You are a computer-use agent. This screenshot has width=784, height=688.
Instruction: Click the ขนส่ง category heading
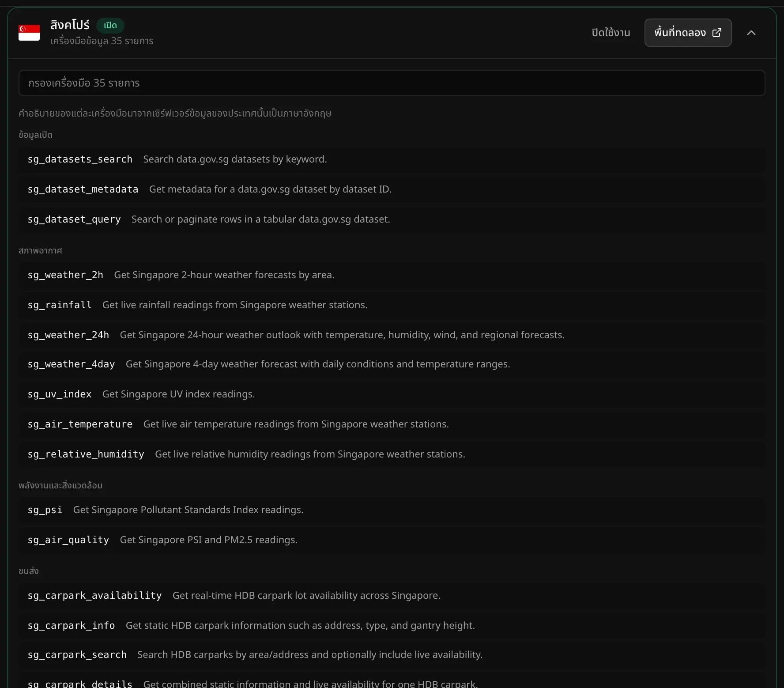click(29, 571)
